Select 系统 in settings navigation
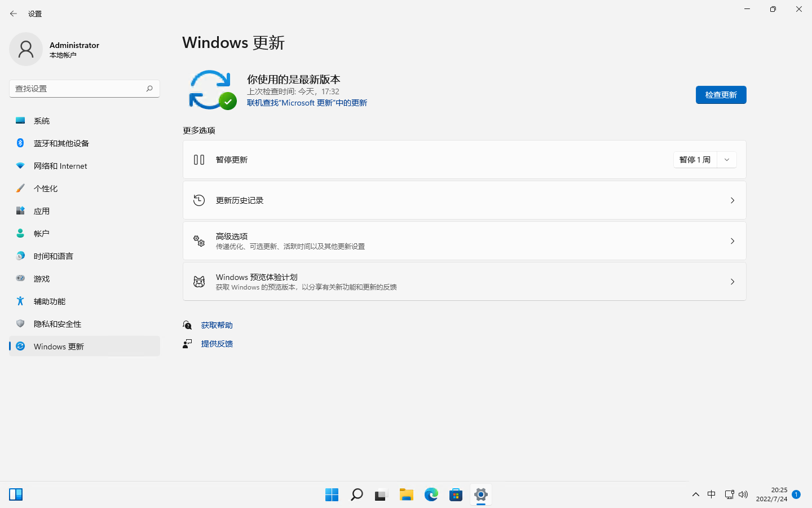812x508 pixels. (x=85, y=121)
